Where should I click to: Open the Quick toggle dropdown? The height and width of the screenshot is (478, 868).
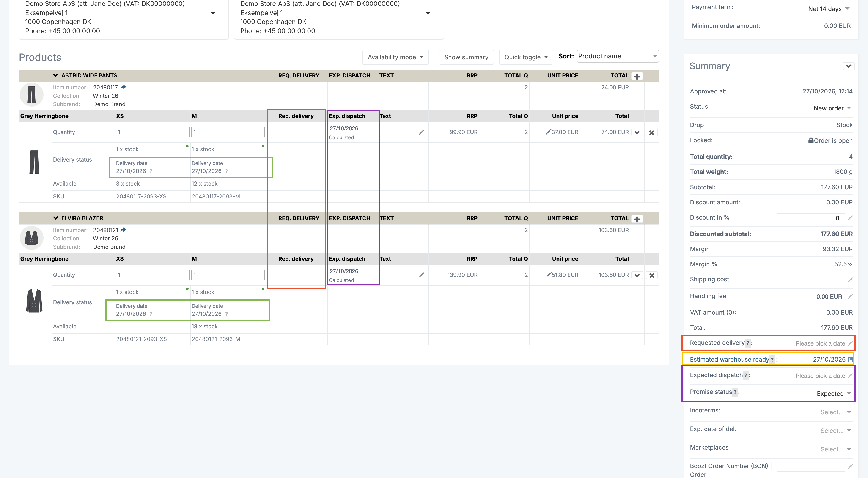tap(526, 57)
